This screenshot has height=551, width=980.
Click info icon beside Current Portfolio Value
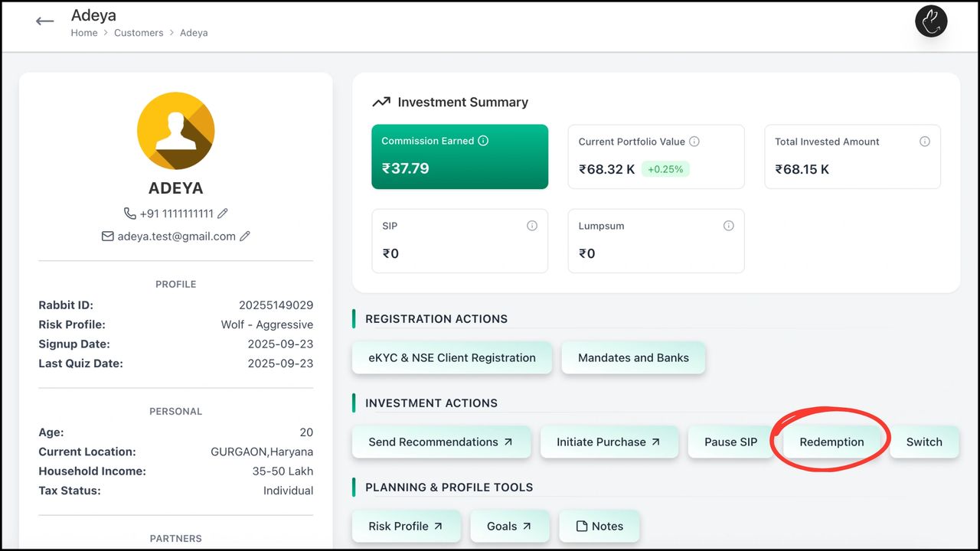tap(694, 142)
